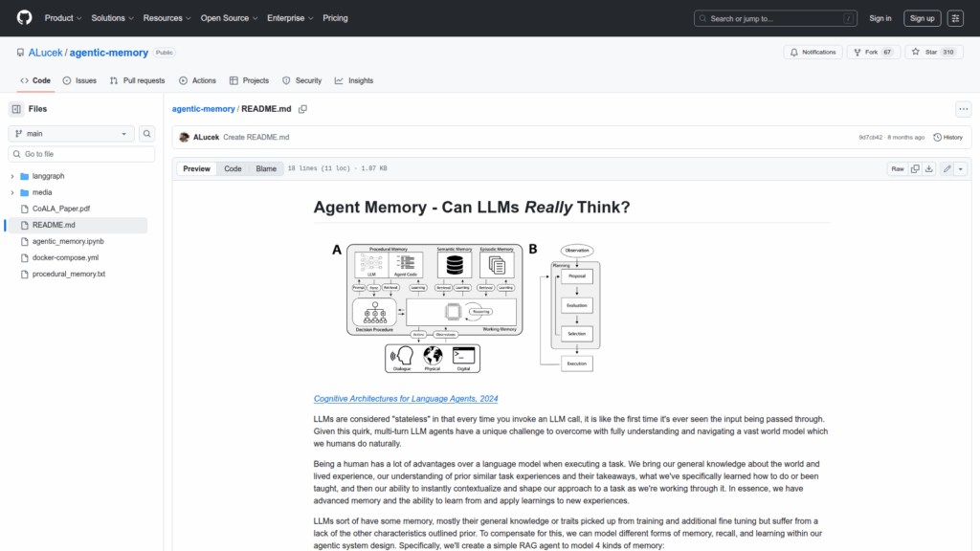Click the Sign up button

(922, 18)
